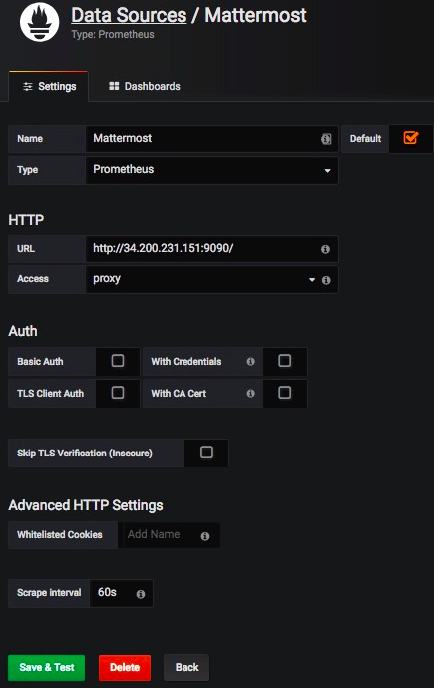Enable the With Credentials checkbox

tap(284, 361)
